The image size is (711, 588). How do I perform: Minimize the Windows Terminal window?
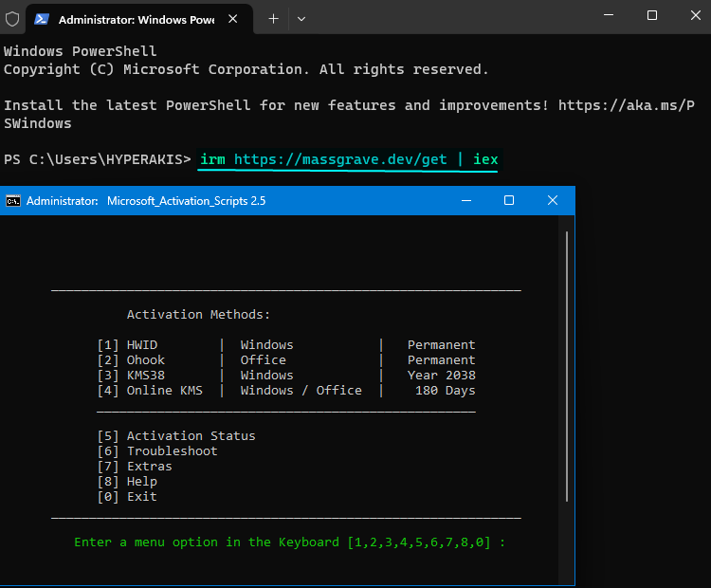pos(609,15)
